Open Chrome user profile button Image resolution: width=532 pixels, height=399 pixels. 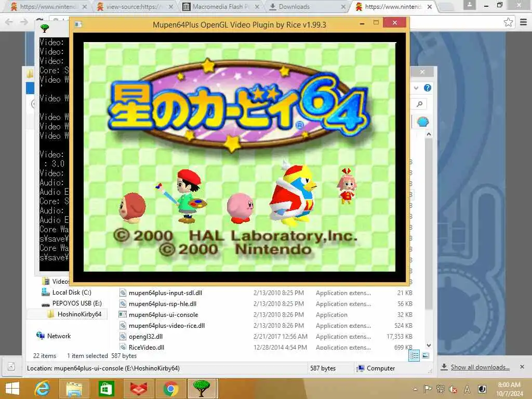tap(470, 5)
